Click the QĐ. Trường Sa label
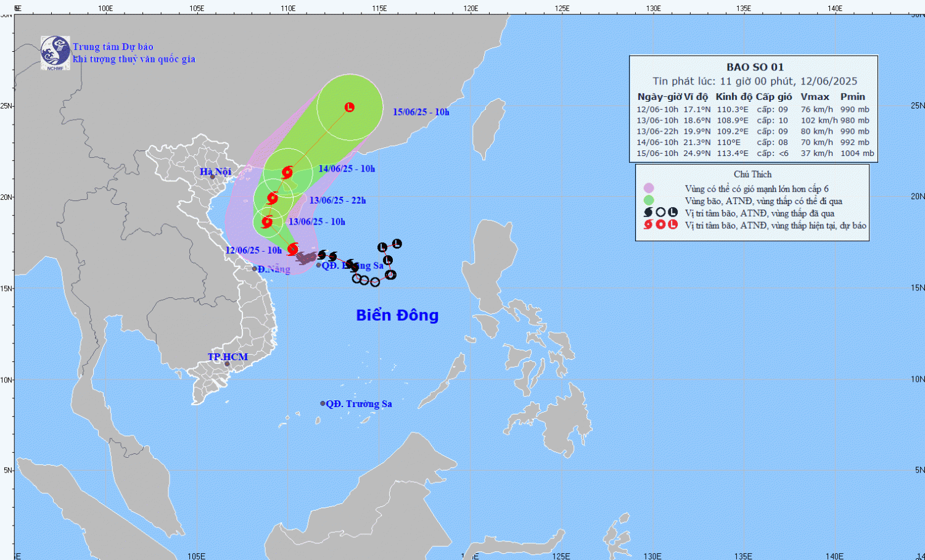The height and width of the screenshot is (560, 925). pos(359,404)
